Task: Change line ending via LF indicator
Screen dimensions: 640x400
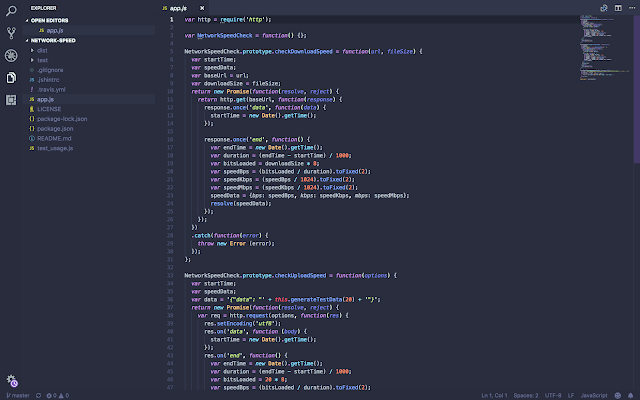Action: [x=571, y=396]
